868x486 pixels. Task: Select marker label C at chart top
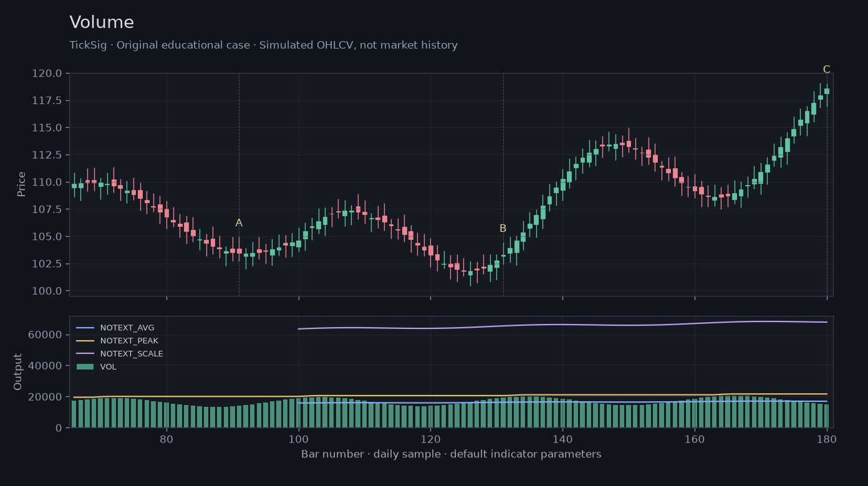826,70
